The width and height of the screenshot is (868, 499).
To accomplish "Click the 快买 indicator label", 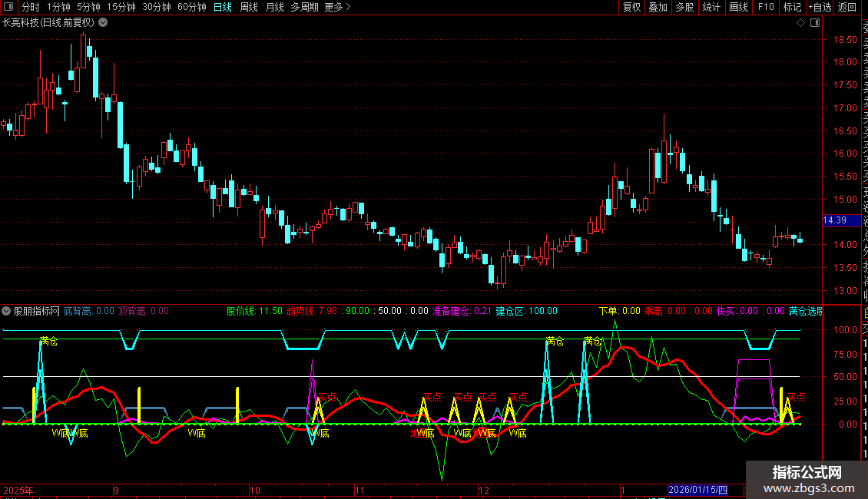I will pos(727,311).
